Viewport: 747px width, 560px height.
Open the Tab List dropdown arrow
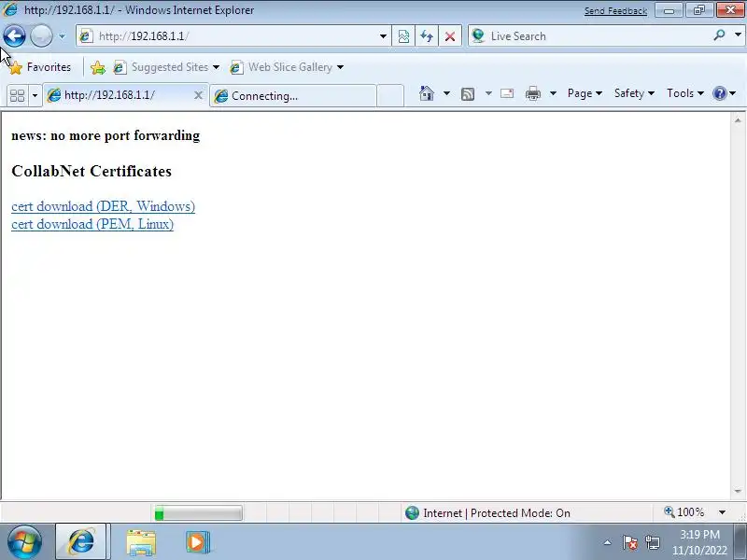[35, 95]
